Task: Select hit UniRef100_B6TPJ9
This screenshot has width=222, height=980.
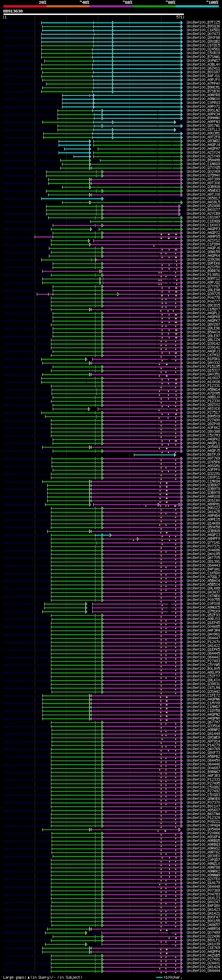Action: click(203, 455)
